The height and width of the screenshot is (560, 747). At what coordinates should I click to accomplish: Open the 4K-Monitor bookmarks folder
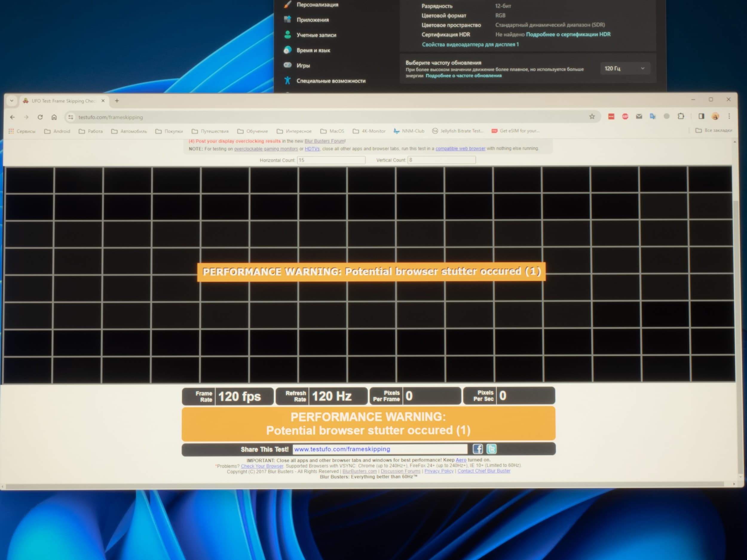(x=369, y=131)
